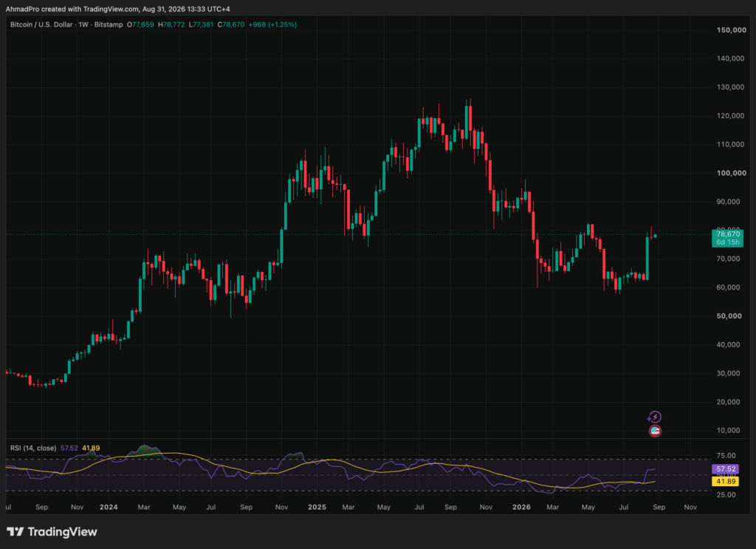The height and width of the screenshot is (549, 756).
Task: Click the 20,000 price axis label
Action: (728, 402)
